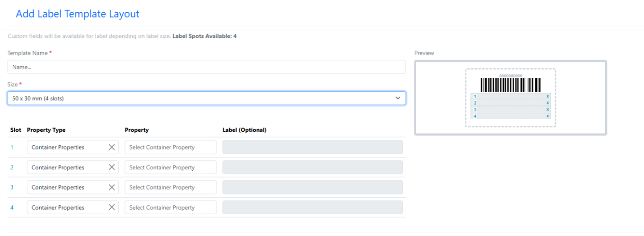Image resolution: width=644 pixels, height=236 pixels.
Task: Select Container Property for slot 3
Action: 170,187
